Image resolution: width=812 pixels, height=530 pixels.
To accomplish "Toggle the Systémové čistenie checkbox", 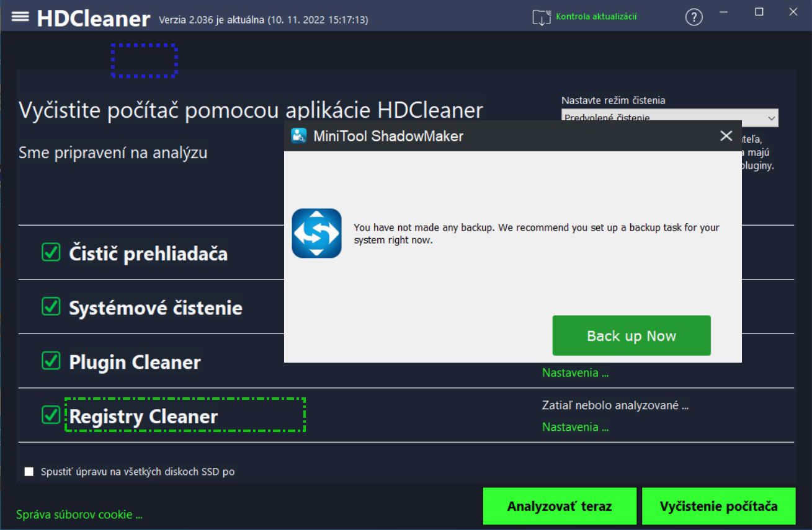I will (x=51, y=306).
